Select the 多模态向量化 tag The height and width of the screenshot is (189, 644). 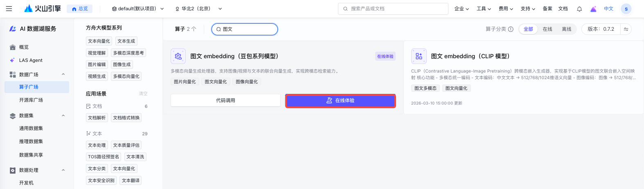(x=126, y=76)
